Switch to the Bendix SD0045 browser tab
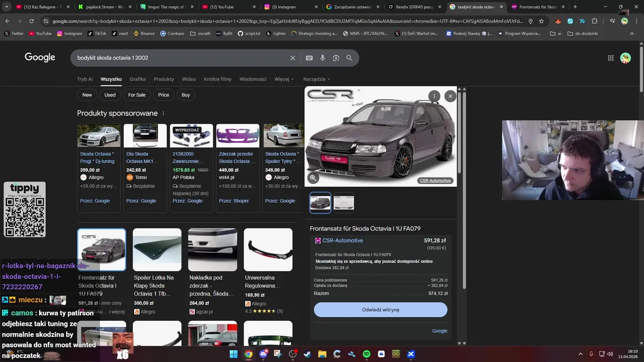 pos(415,7)
